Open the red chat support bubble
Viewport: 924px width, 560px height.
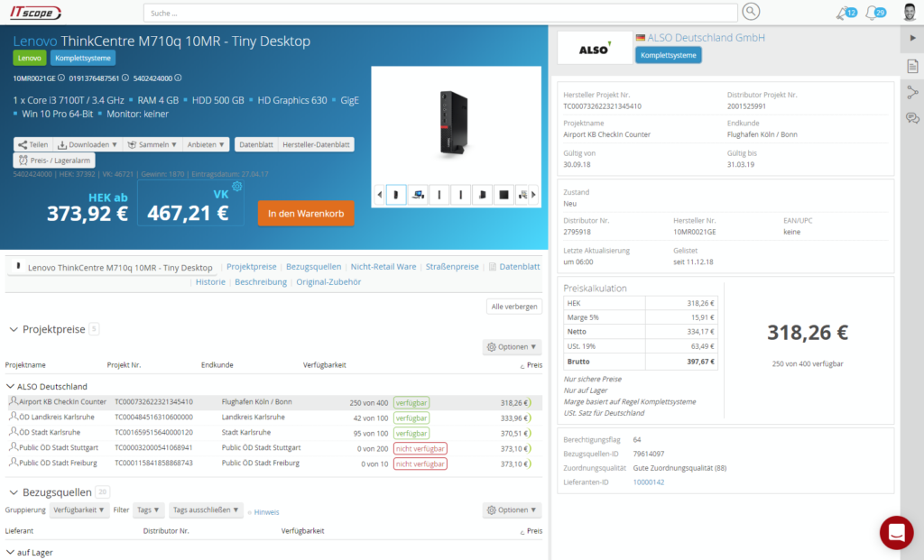pos(897,532)
